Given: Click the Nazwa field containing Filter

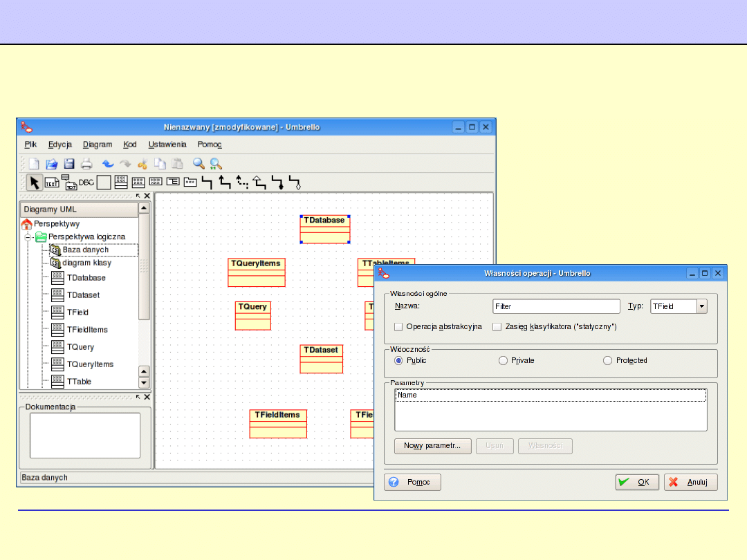Looking at the screenshot, I should pos(556,306).
